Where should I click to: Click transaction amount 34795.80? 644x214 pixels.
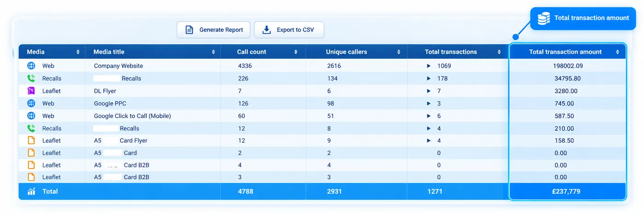[x=568, y=79]
